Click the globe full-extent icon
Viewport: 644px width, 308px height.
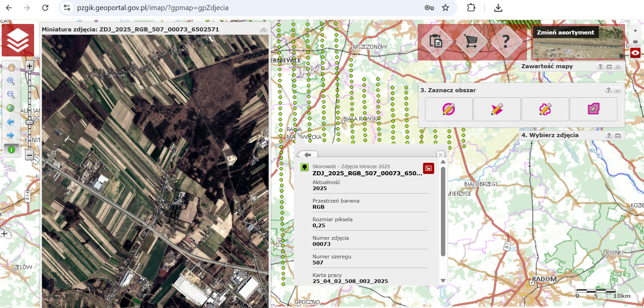click(11, 108)
